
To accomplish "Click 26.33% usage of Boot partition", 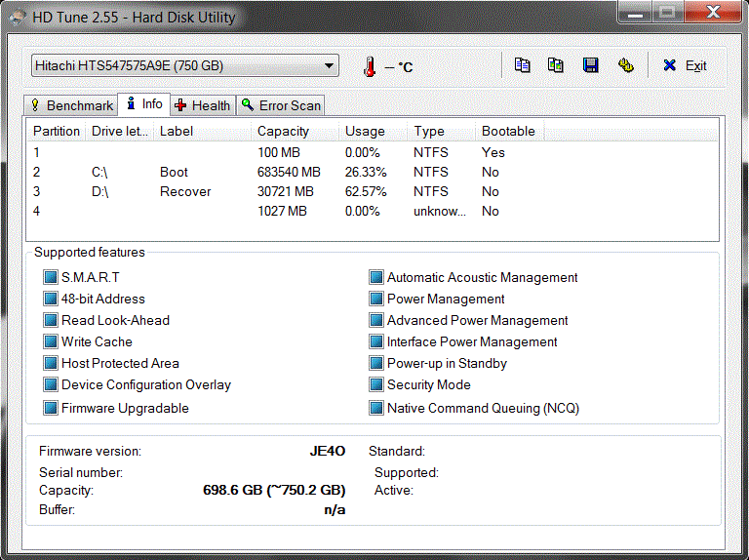I will click(366, 172).
